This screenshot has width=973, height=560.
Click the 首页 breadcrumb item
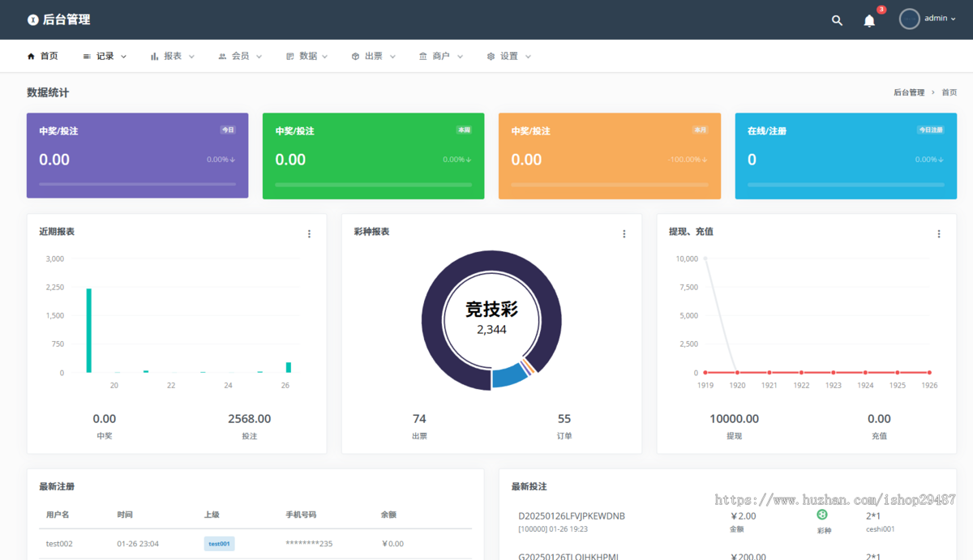coord(949,92)
